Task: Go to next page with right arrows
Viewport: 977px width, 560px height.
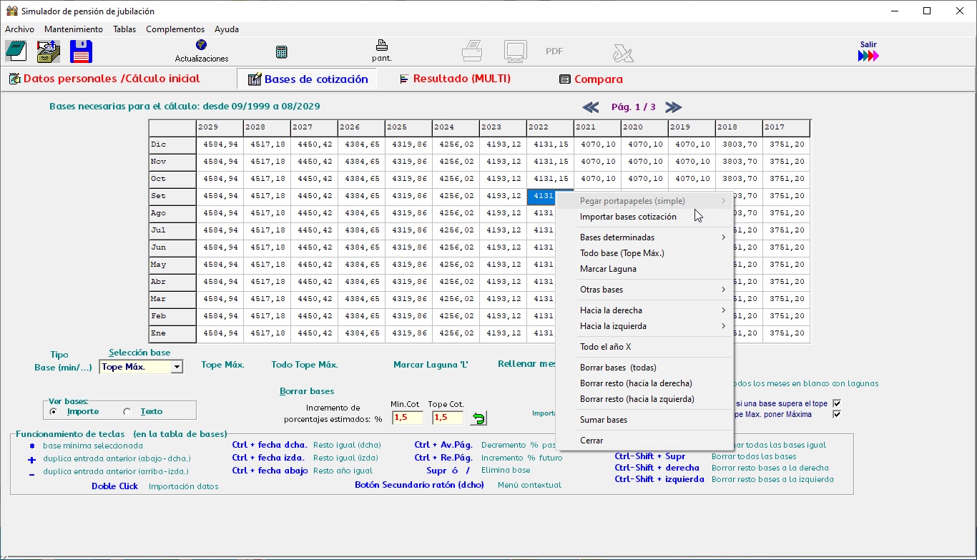Action: click(673, 107)
